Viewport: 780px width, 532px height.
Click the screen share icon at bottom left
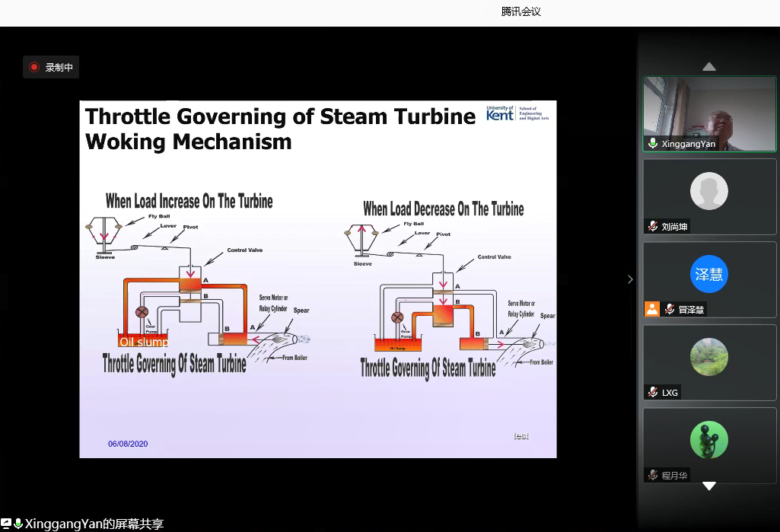(x=6, y=524)
